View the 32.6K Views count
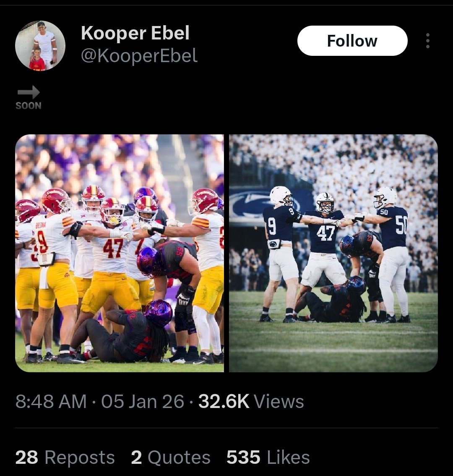Image resolution: width=453 pixels, height=476 pixels. click(x=251, y=401)
